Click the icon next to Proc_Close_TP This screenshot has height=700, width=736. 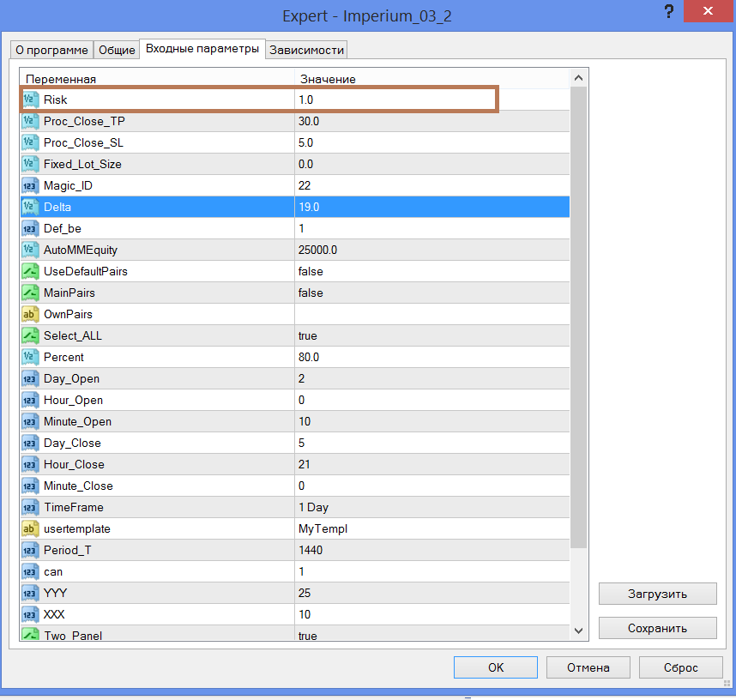tap(30, 121)
